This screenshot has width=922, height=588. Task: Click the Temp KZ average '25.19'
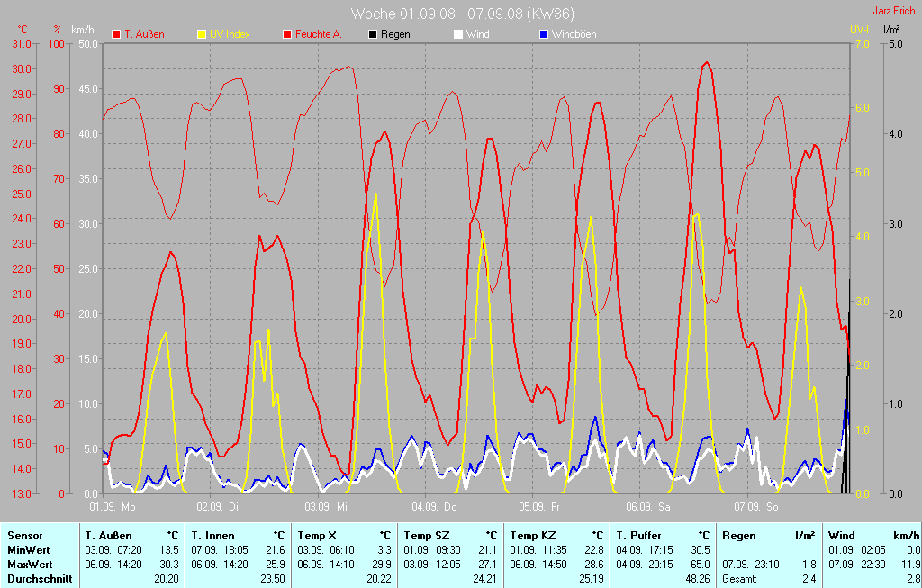591,579
